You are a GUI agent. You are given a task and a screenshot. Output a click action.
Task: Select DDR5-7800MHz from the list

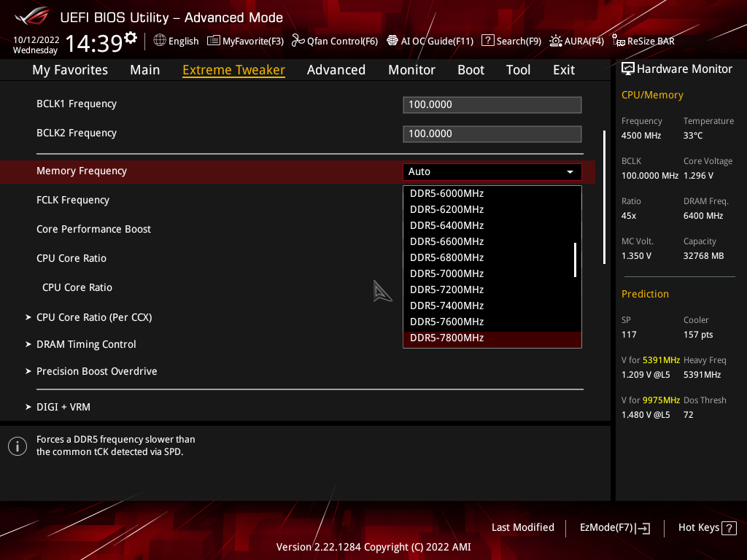pyautogui.click(x=446, y=338)
